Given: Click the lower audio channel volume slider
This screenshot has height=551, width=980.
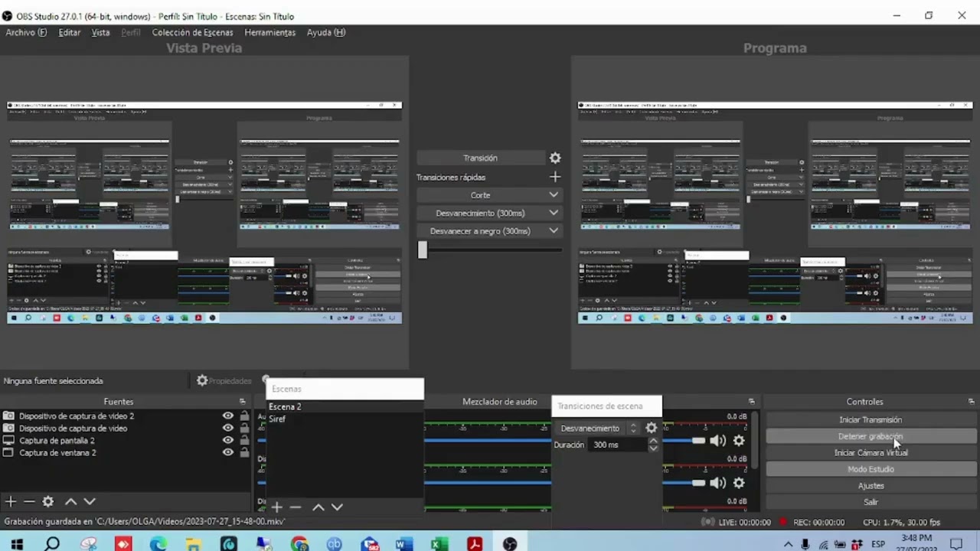Looking at the screenshot, I should click(x=698, y=483).
